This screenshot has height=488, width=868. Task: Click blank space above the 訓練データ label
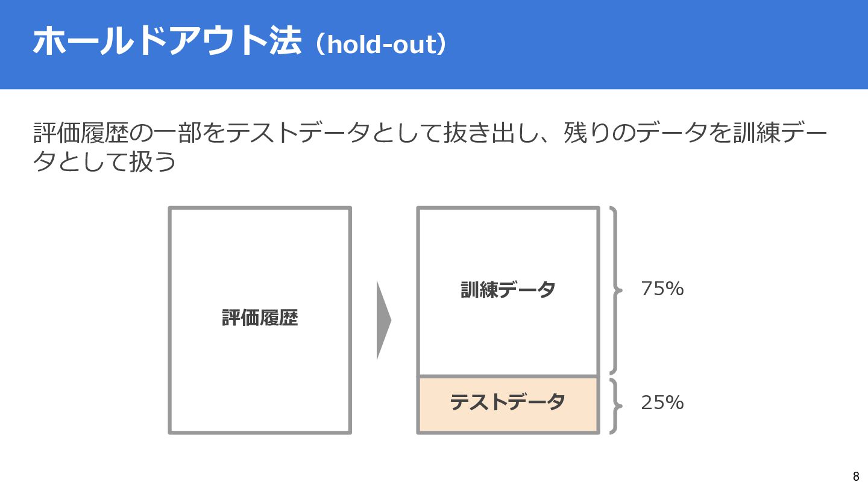pyautogui.click(x=508, y=241)
